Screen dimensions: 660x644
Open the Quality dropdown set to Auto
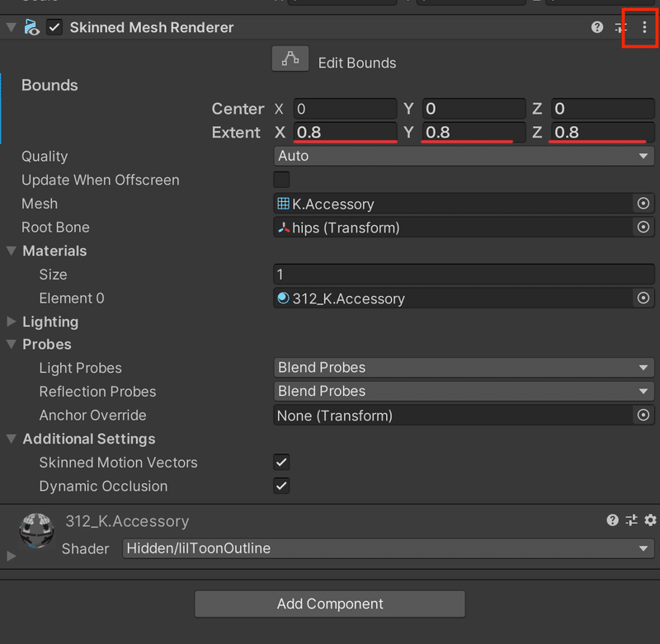[463, 156]
